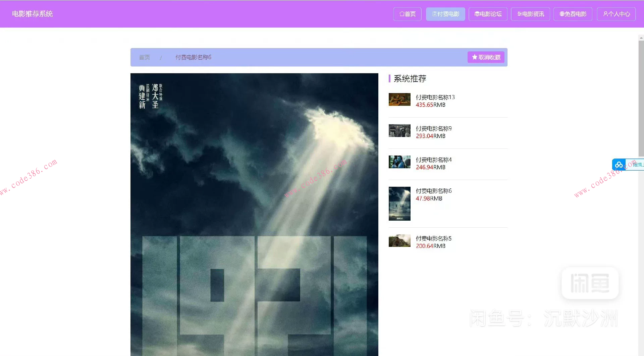644x356 pixels.
Task: Click the 付费电影名称4 title link
Action: [434, 160]
